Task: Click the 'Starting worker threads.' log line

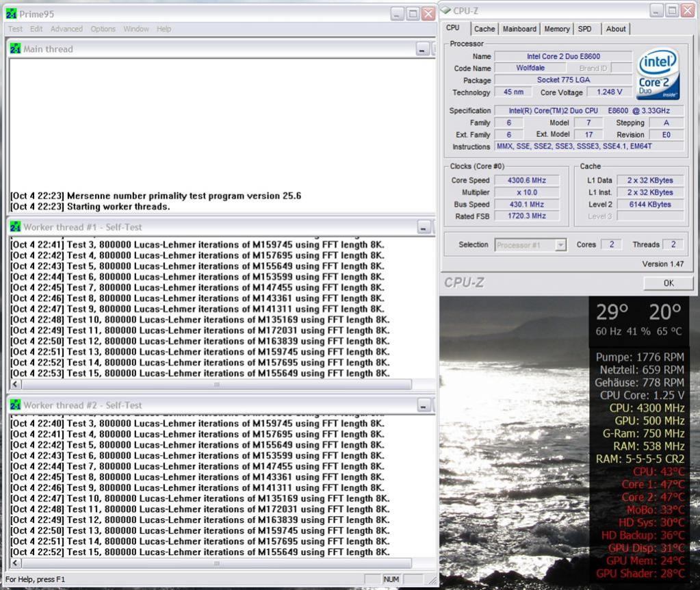Action: (x=90, y=206)
